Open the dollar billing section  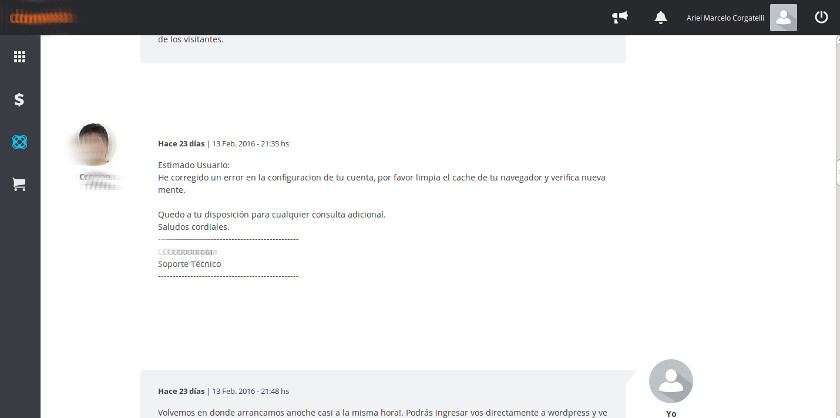19,100
